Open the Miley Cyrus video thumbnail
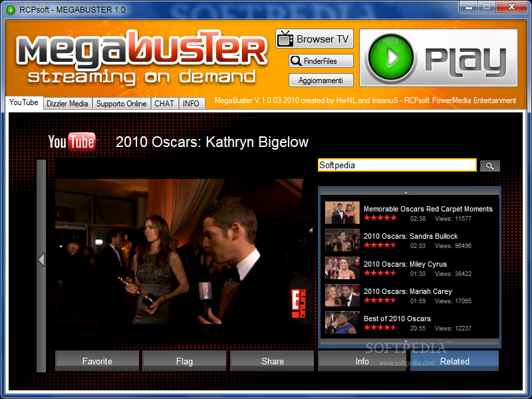 pos(342,268)
